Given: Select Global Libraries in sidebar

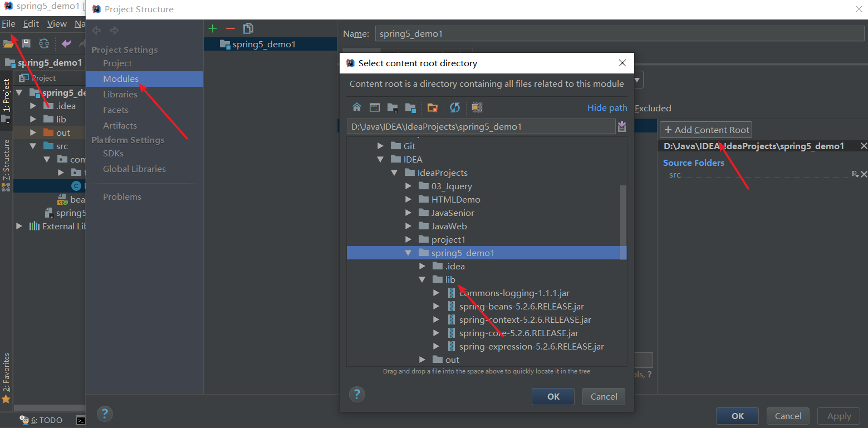Looking at the screenshot, I should click(x=134, y=169).
